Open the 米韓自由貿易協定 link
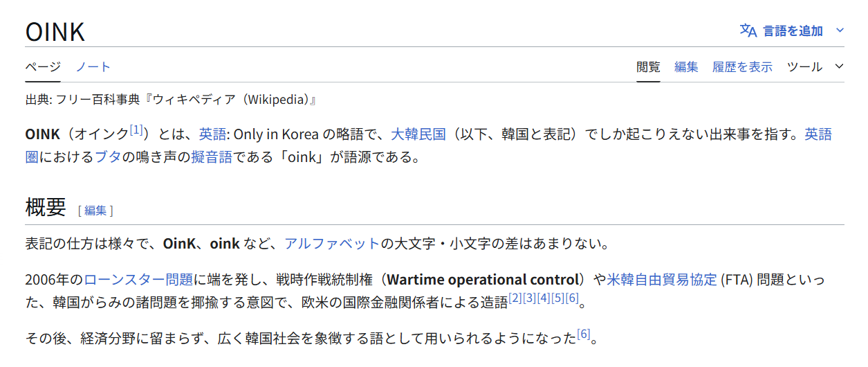The height and width of the screenshot is (367, 868). (x=662, y=280)
